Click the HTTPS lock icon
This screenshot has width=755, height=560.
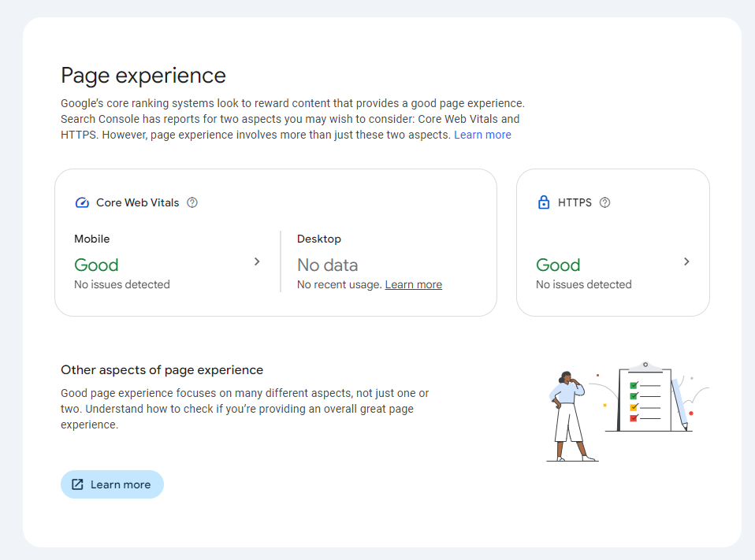click(x=544, y=202)
